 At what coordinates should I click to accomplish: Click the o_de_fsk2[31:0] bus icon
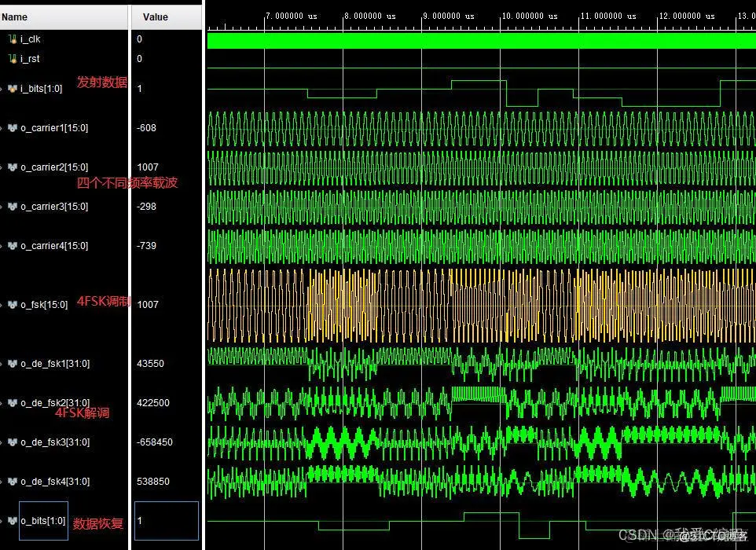click(13, 403)
